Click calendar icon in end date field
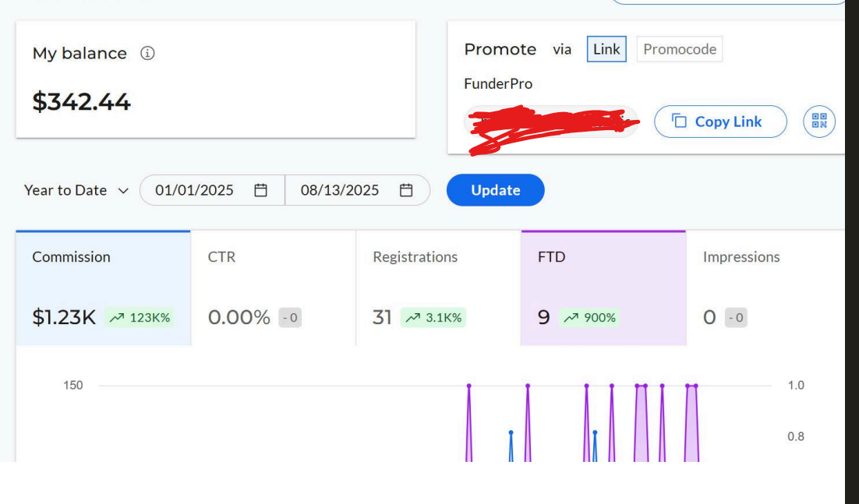Screen dimensions: 859x504 (406, 190)
